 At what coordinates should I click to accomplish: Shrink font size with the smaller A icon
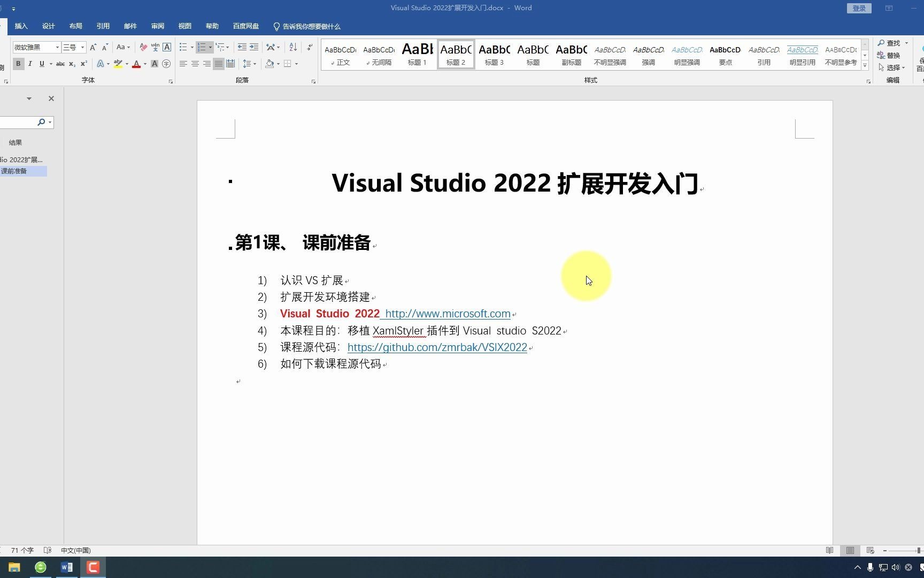[x=105, y=47]
